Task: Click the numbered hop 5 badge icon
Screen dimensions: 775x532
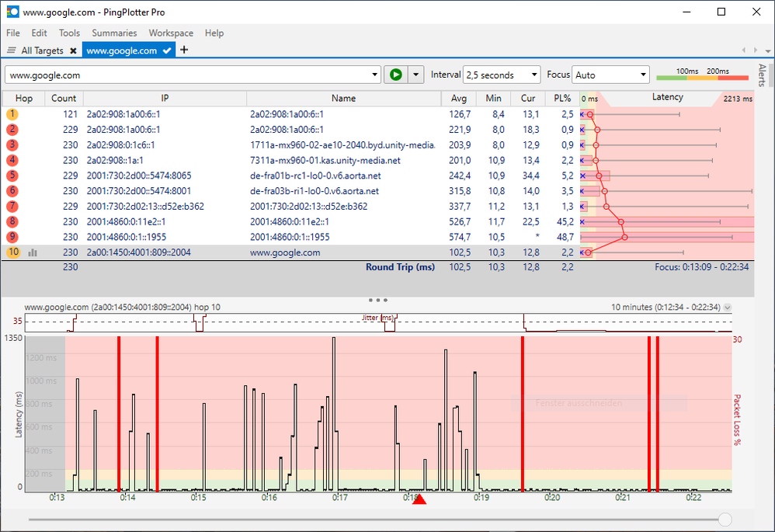Action: (x=13, y=176)
